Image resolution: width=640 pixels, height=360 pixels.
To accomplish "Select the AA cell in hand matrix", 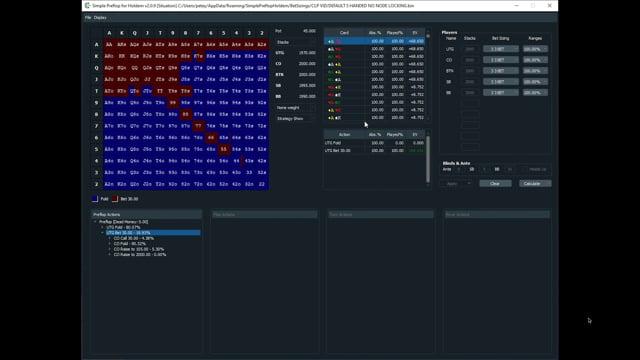I will 109,44.
